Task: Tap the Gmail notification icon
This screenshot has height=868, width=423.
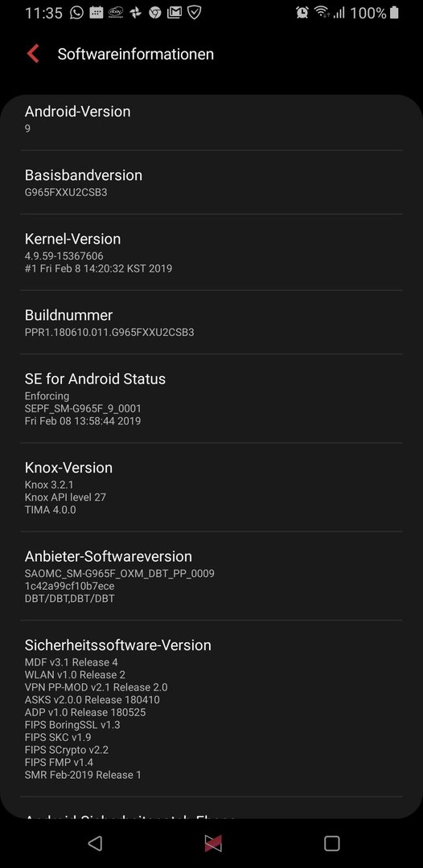Action: coord(175,12)
